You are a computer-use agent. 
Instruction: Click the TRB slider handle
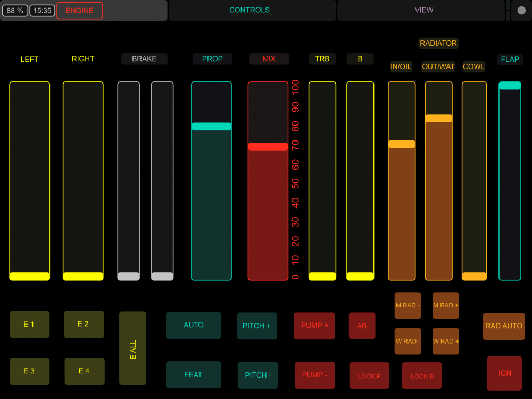(x=322, y=276)
